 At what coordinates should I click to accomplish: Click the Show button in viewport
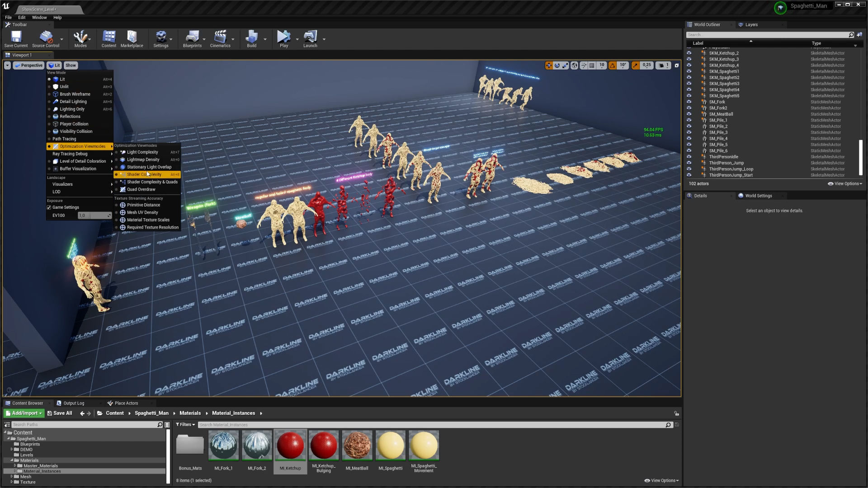tap(71, 66)
